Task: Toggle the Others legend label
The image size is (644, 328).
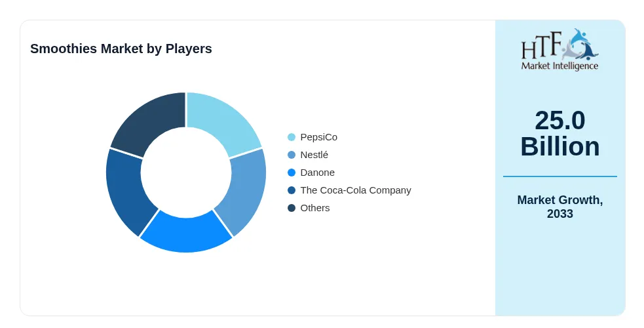Action: pyautogui.click(x=315, y=208)
